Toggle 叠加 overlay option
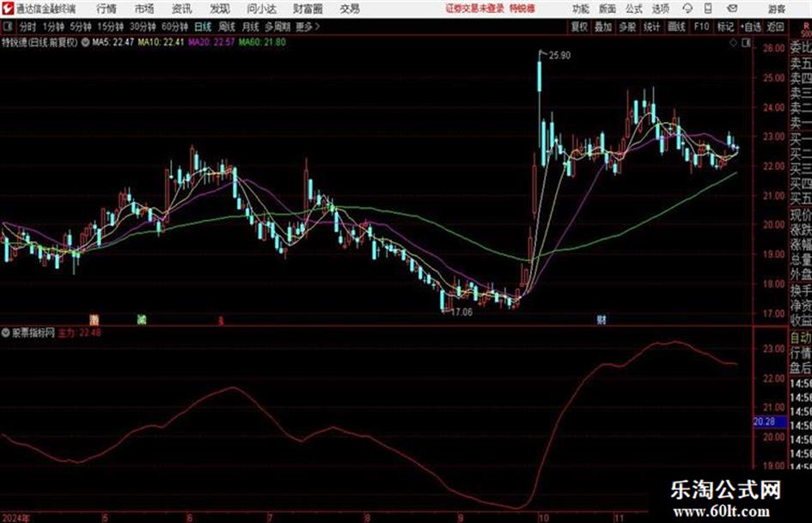This screenshot has width=812, height=523. pos(603,27)
